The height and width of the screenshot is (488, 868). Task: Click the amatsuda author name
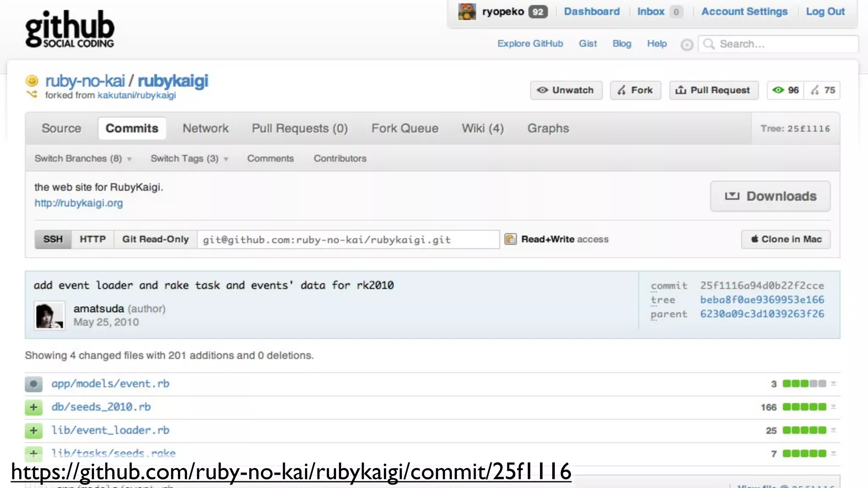tap(99, 309)
